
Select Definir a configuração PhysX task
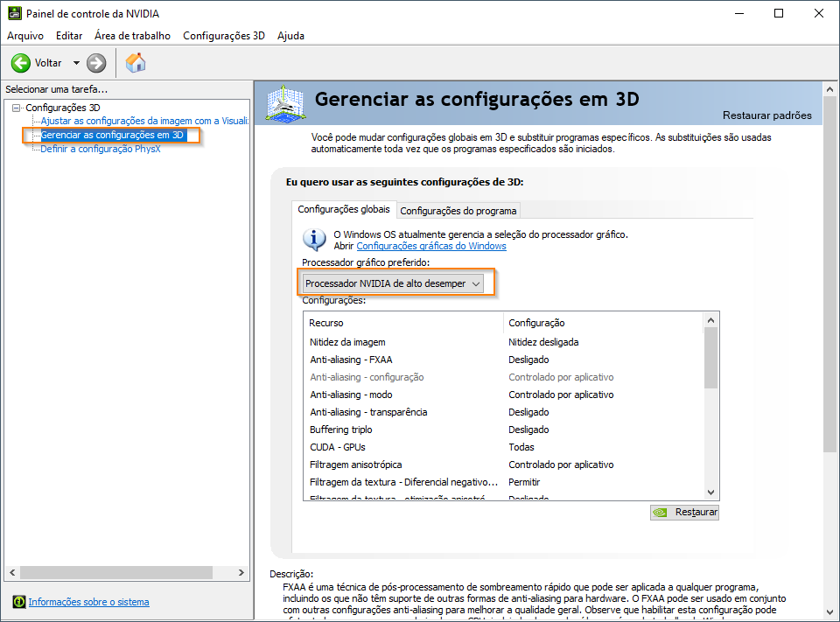(x=101, y=149)
